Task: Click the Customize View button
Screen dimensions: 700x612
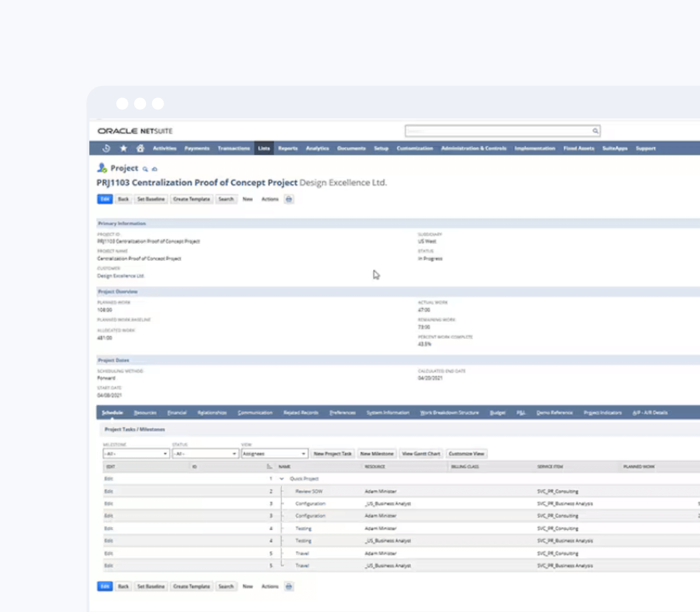Action: 466,454
